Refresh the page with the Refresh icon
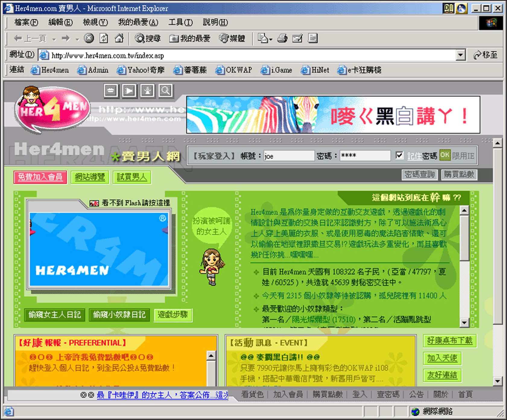The image size is (507, 420). coord(104,38)
